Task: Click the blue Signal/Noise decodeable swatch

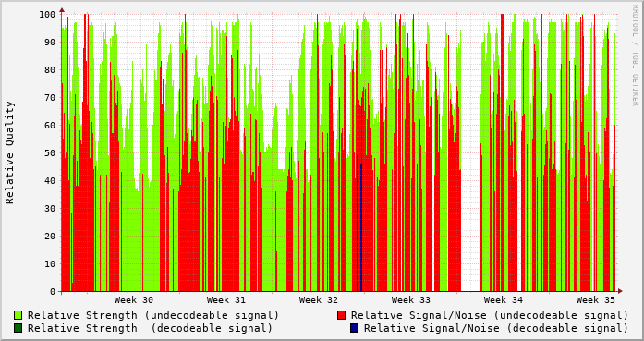Action: click(x=354, y=328)
